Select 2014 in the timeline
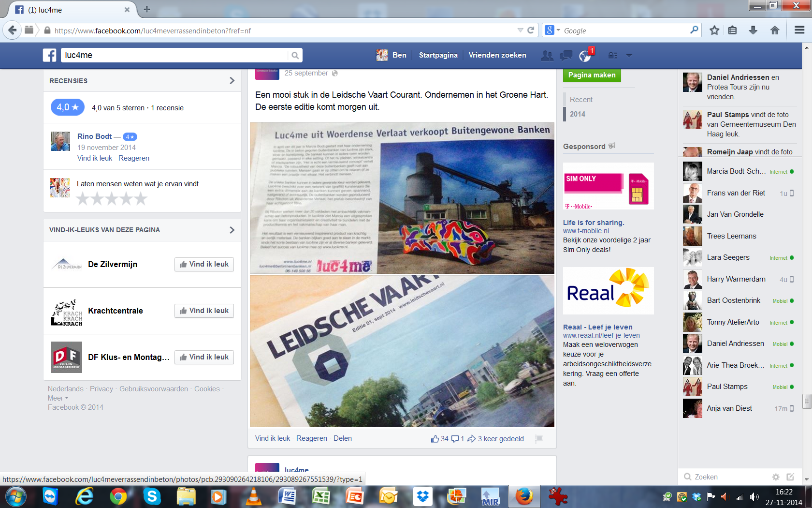The width and height of the screenshot is (812, 508). (x=577, y=114)
